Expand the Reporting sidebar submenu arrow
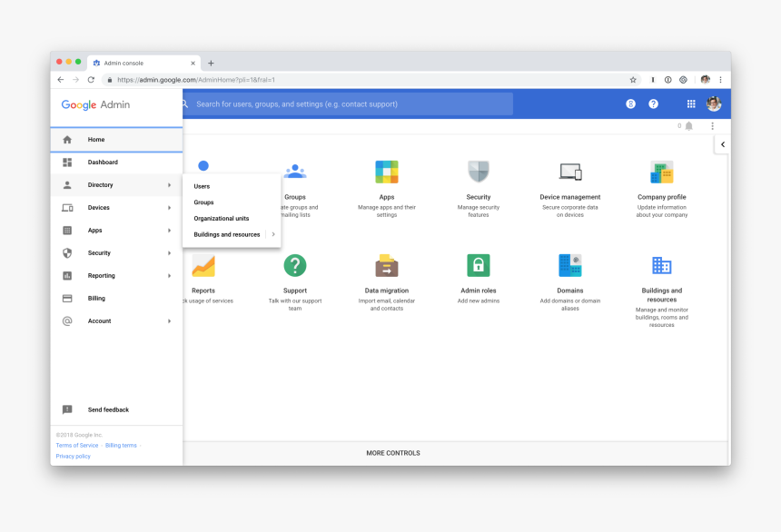This screenshot has width=781, height=532. click(x=169, y=275)
